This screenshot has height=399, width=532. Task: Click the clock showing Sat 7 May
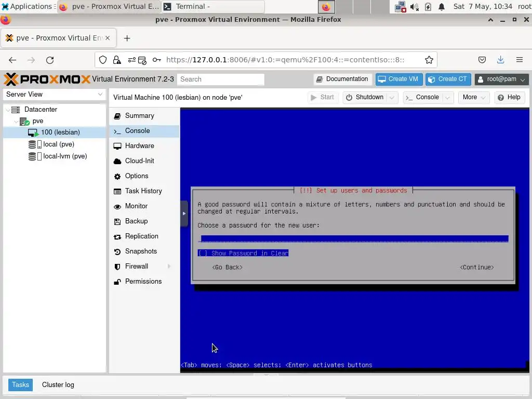483,6
